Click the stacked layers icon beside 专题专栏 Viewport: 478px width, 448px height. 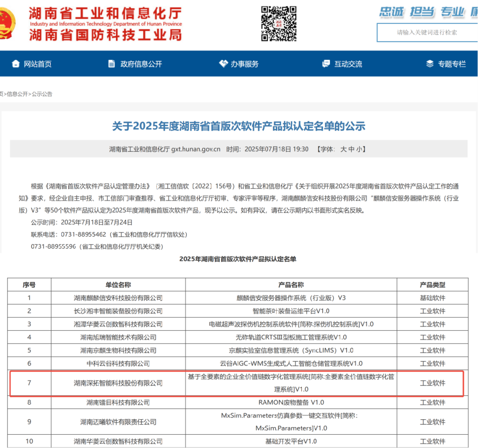(430, 64)
